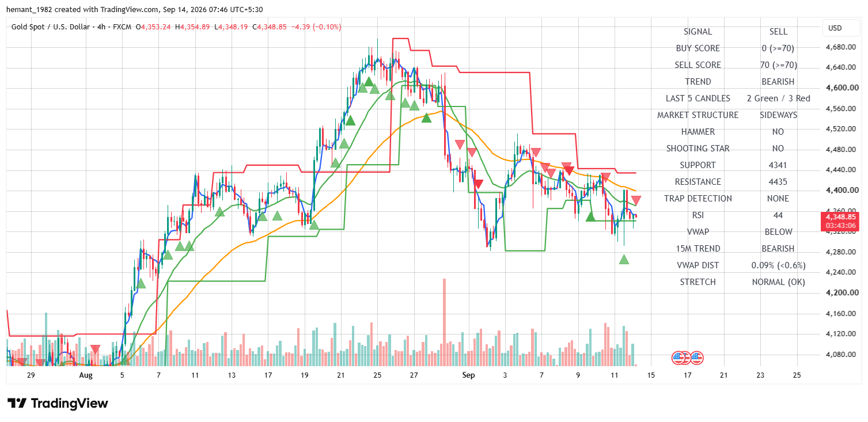Click the VWAP value BELOW
Screen dimensions: 868x422
tap(778, 232)
